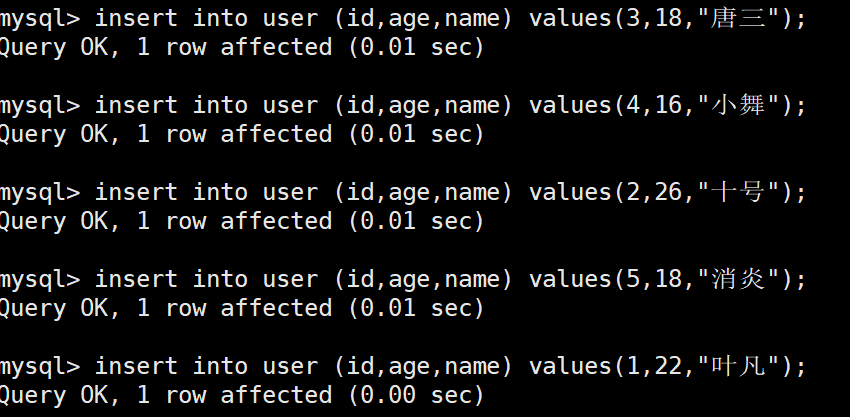Click the word "into" in the 叶凡 statement
The image size is (850, 417).
point(220,367)
